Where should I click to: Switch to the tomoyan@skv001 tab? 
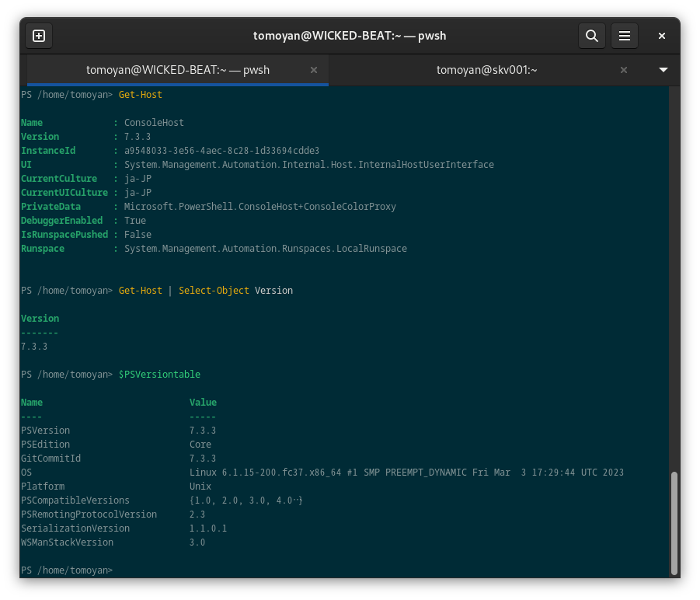click(486, 70)
